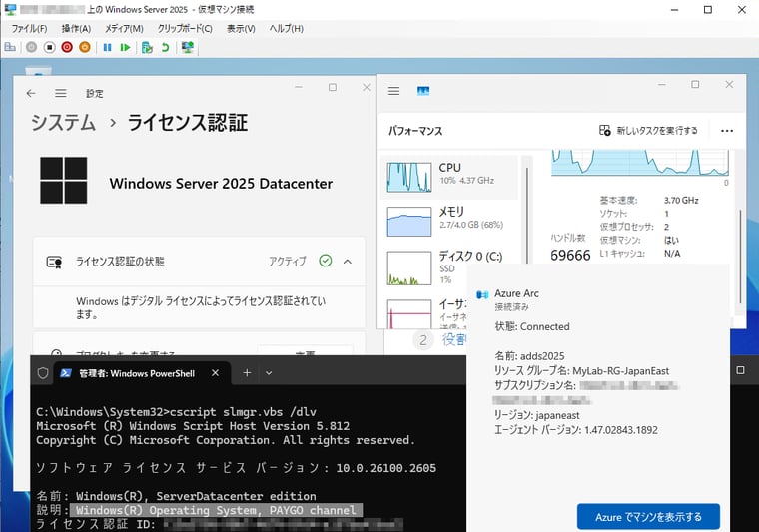Image resolution: width=759 pixels, height=532 pixels.
Task: Click the CPU details pane scrollbar
Action: [x=740, y=257]
